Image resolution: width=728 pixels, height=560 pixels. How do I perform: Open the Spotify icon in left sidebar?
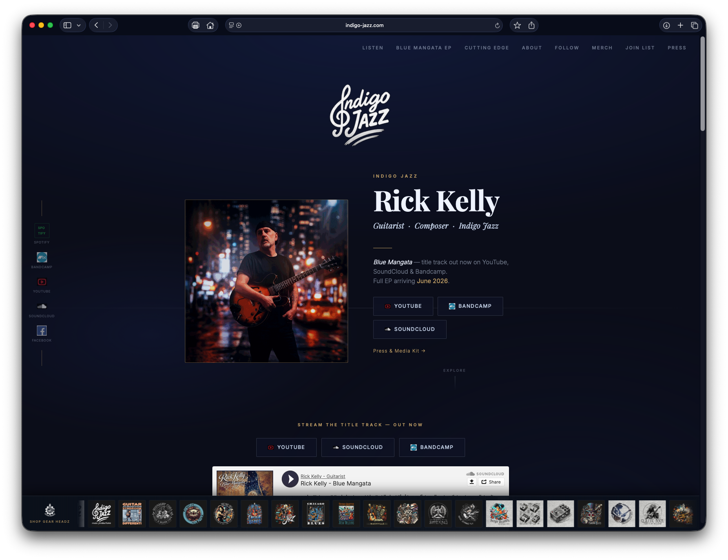[x=42, y=231]
